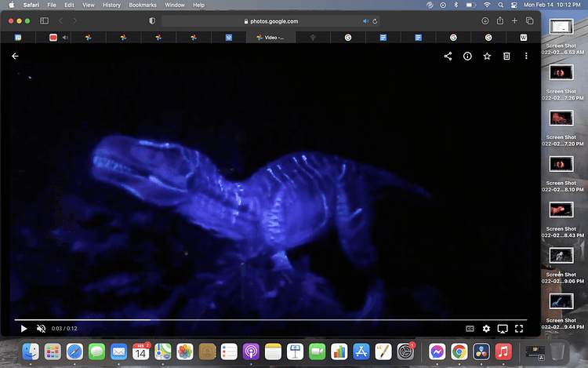Select the Screen Shot 9.44 PM desktop file
Viewport: 588px width, 368px height.
561,311
